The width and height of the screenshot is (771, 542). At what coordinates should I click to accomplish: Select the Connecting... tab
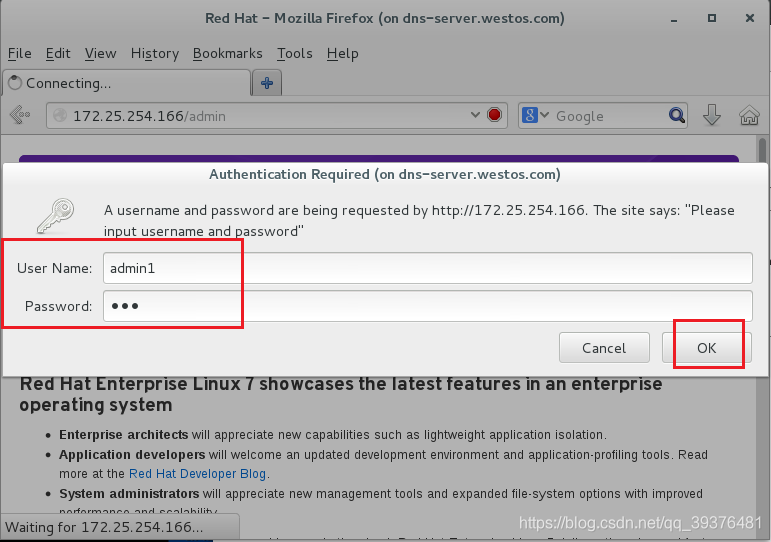coord(127,83)
